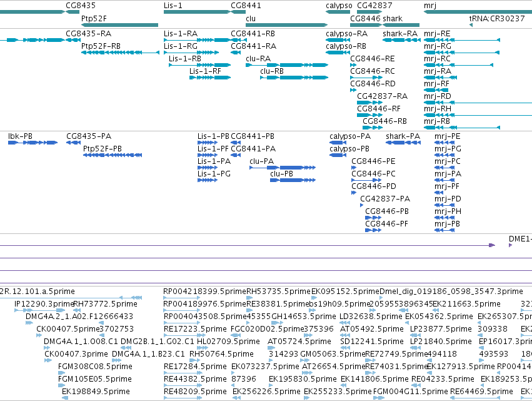This screenshot has height=401, width=532.
Task: Select the calypso gene label
Action: point(339,6)
